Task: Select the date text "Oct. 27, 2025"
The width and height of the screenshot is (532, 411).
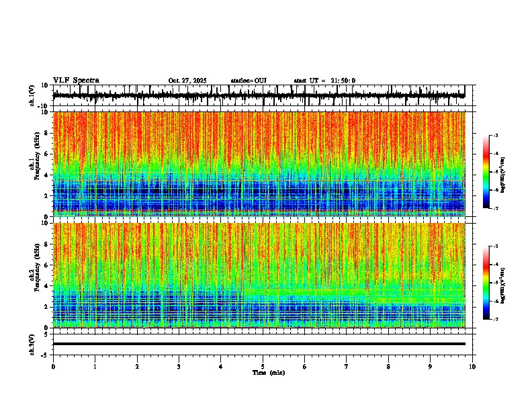Action: (x=187, y=81)
